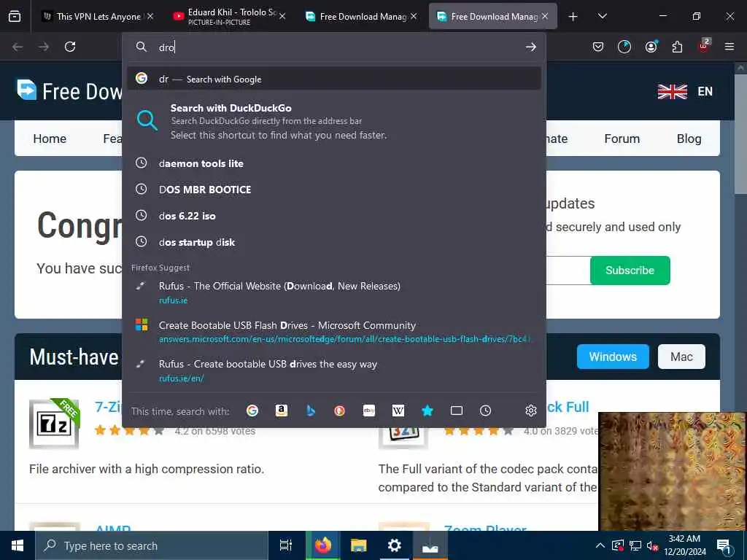
Task: Select 'dos startup disk' history suggestion
Action: coord(334,242)
